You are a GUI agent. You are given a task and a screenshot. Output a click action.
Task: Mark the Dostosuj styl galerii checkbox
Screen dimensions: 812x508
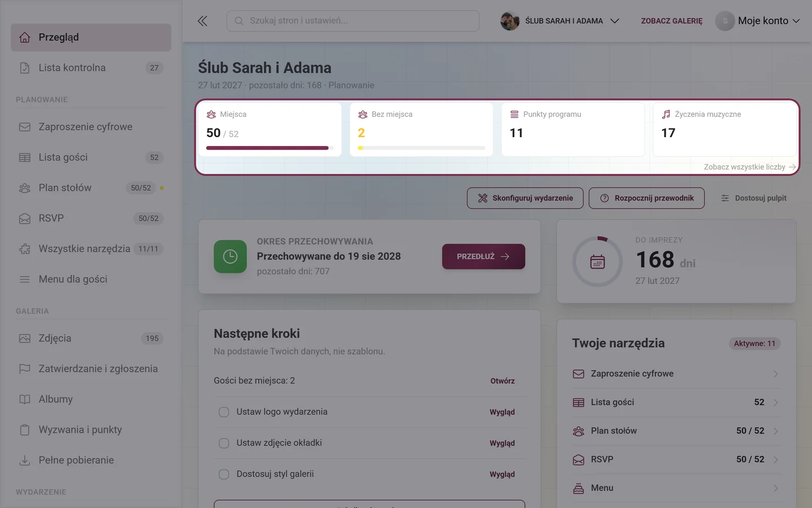coord(224,474)
